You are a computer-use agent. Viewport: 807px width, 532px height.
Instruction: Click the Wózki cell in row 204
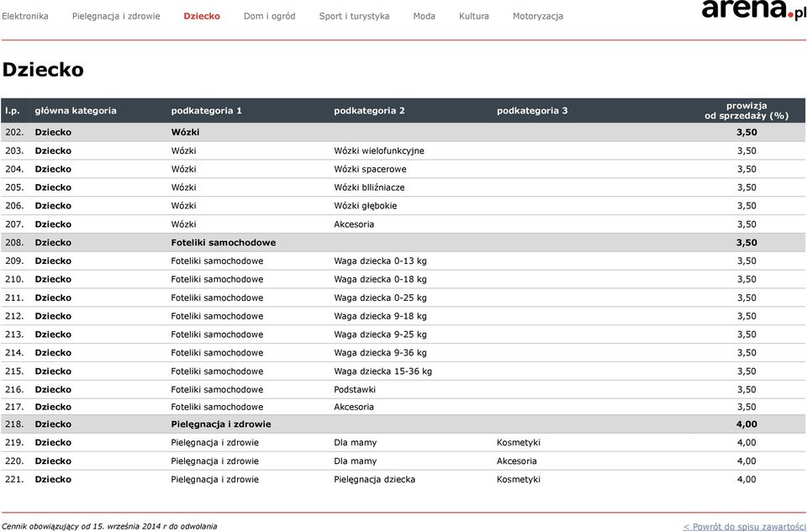click(183, 169)
